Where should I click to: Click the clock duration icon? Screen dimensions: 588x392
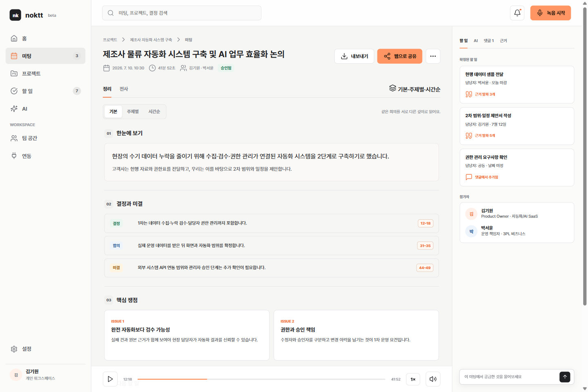pyautogui.click(x=152, y=68)
